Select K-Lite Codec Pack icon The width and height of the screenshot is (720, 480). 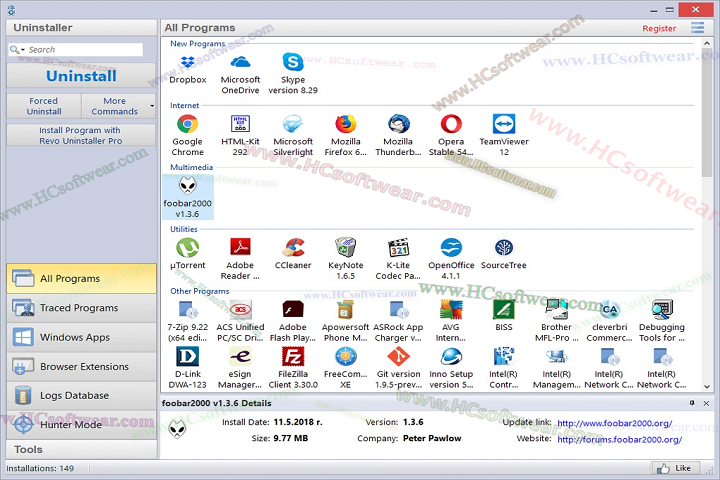pos(398,248)
